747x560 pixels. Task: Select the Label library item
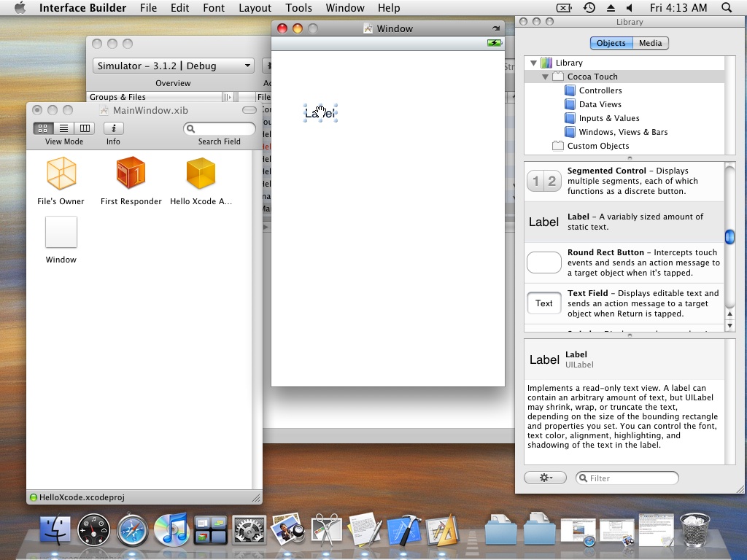coord(624,222)
